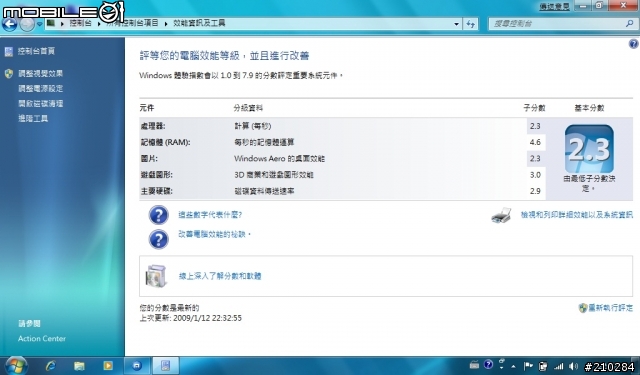Switch to the blue round taskbar app

137,366
